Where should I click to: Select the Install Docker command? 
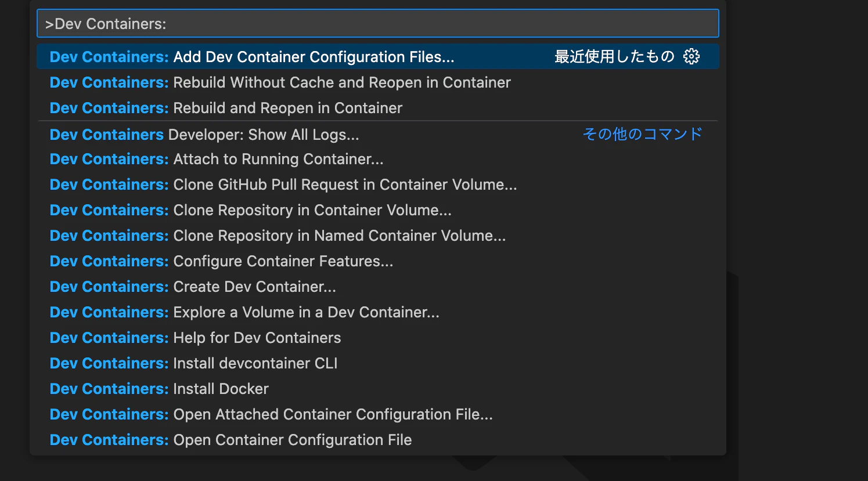tap(378, 389)
